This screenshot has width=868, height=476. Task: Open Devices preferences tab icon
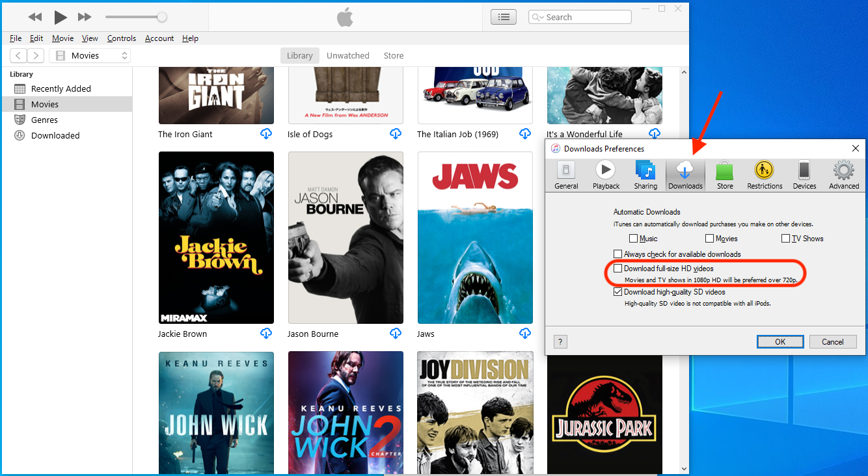[x=804, y=175]
